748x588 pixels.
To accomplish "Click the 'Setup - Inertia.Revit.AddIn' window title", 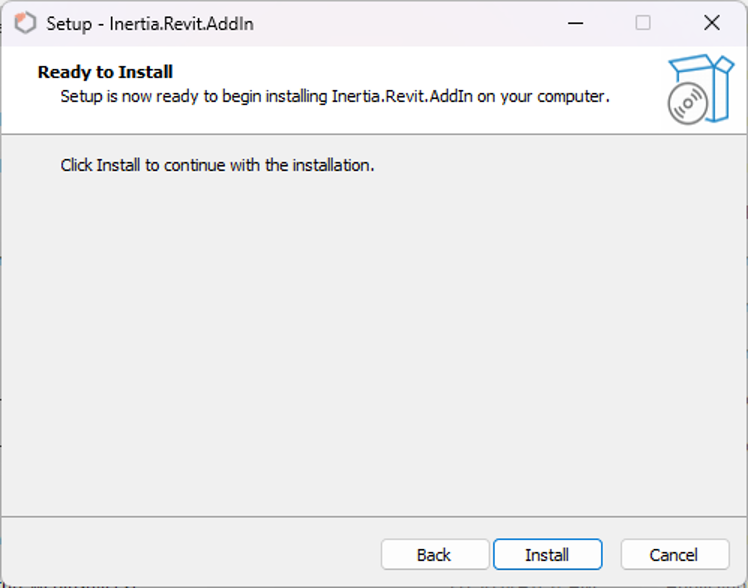I will click(150, 23).
